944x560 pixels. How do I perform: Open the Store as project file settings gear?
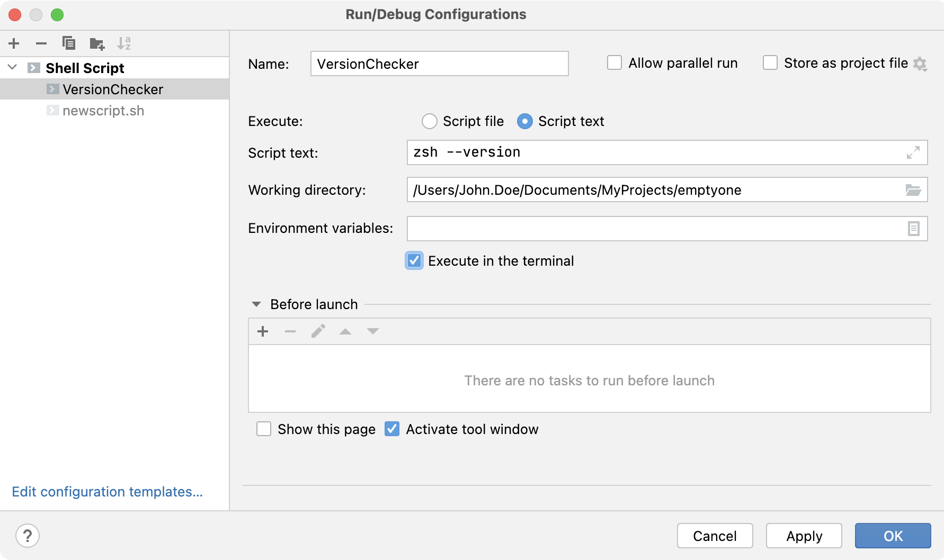tap(921, 64)
